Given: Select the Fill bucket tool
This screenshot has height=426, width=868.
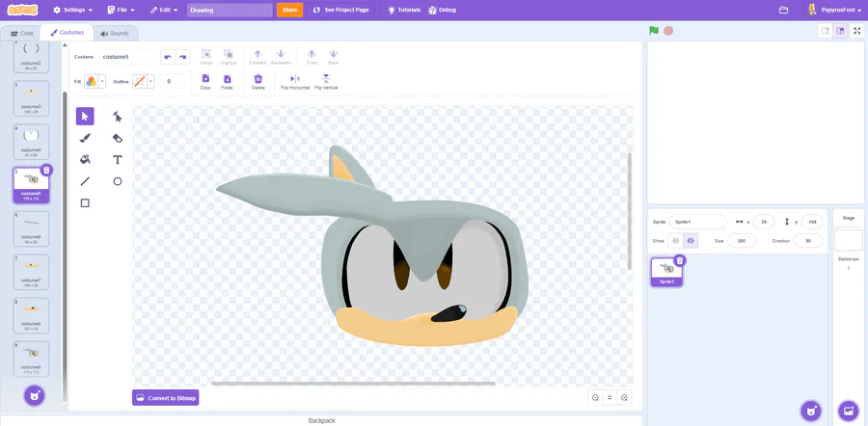Looking at the screenshot, I should 85,159.
